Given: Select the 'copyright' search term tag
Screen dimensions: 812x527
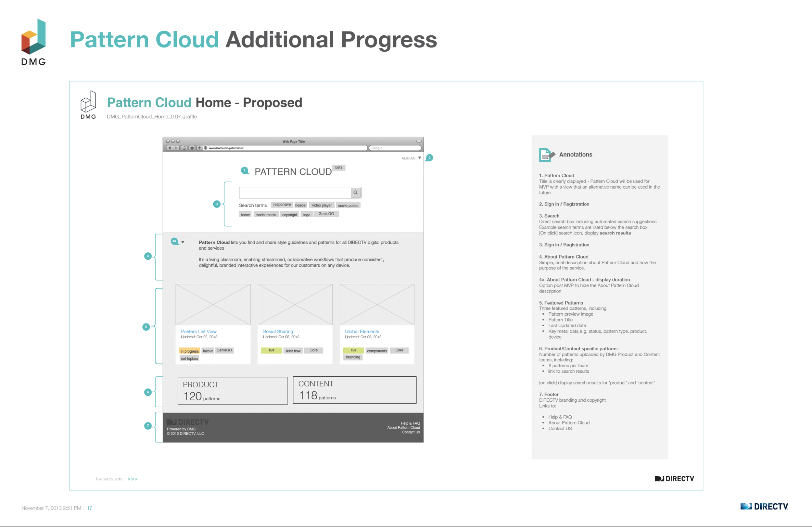Looking at the screenshot, I should [x=290, y=215].
